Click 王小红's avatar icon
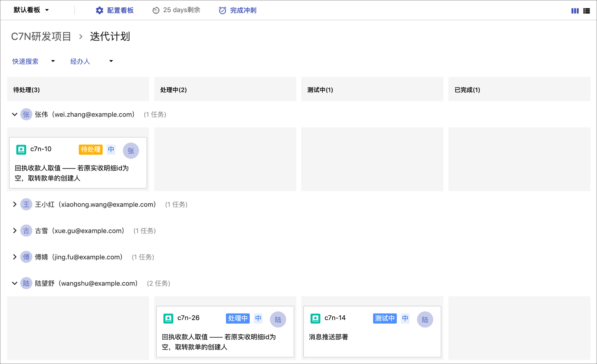597x364 pixels. point(26,204)
